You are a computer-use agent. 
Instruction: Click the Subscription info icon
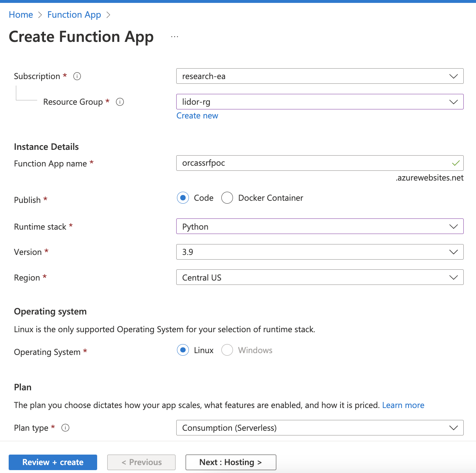pyautogui.click(x=77, y=76)
